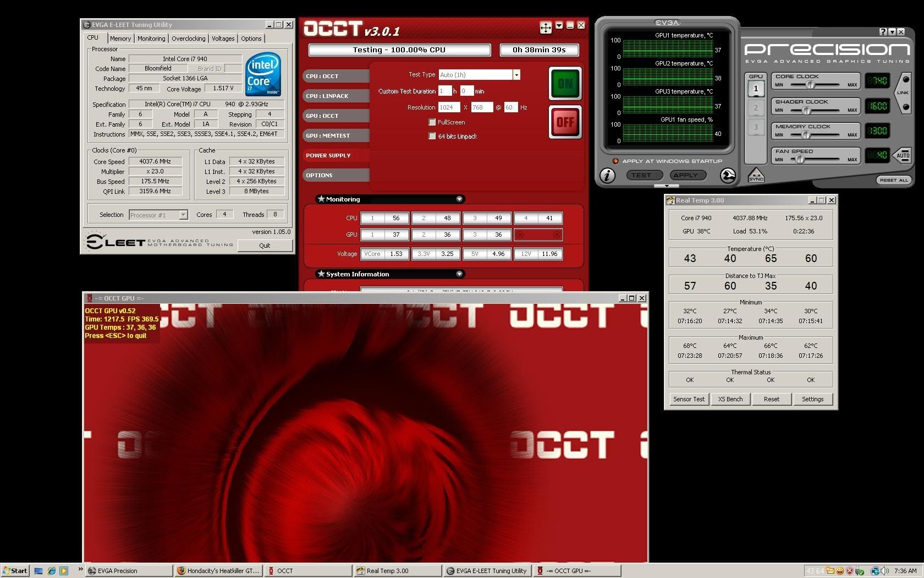Screen dimensions: 924x578
Task: Click RESET ALL in Precision
Action: click(894, 180)
